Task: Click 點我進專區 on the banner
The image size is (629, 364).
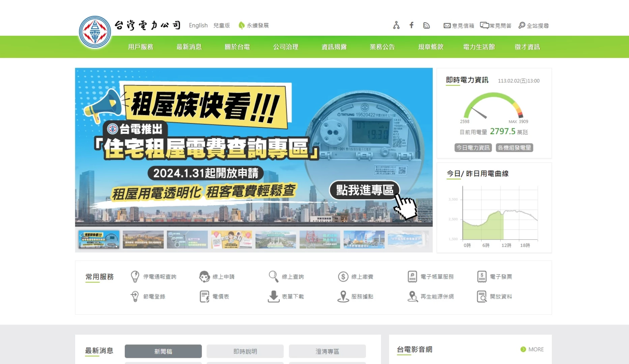Action: point(365,190)
